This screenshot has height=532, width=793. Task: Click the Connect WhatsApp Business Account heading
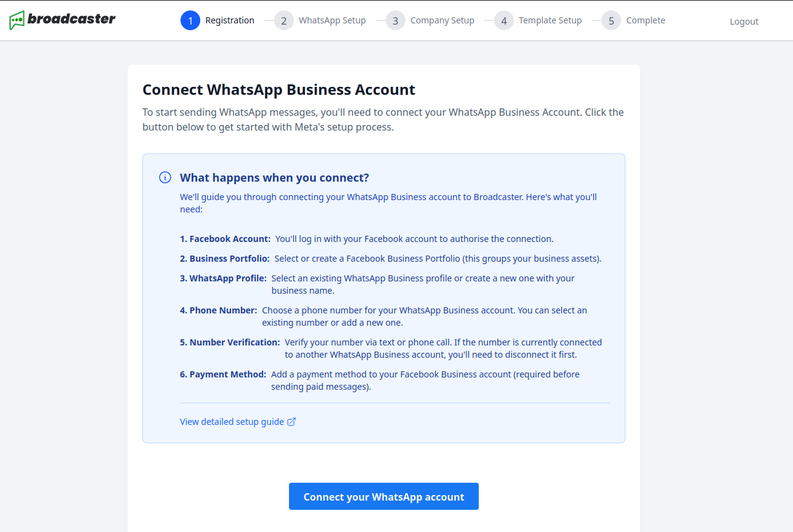(x=279, y=90)
